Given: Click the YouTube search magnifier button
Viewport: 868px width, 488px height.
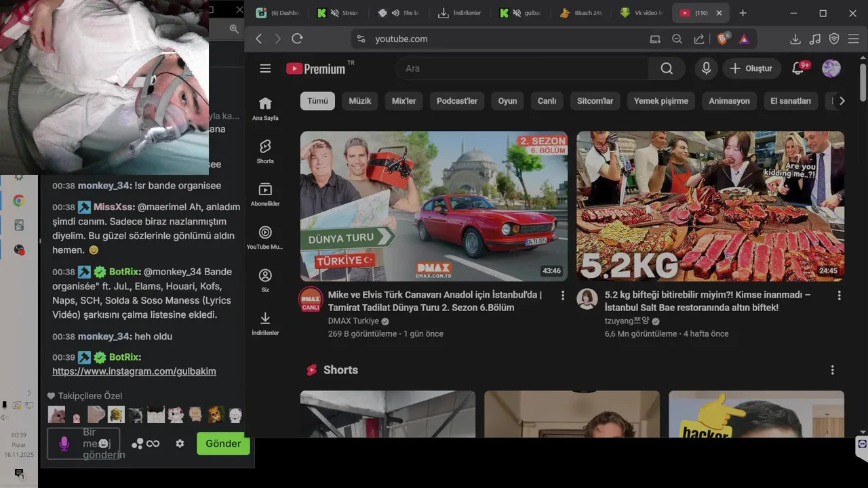Looking at the screenshot, I should (667, 68).
